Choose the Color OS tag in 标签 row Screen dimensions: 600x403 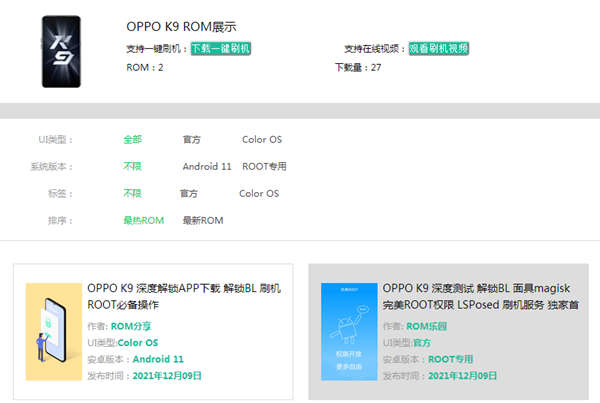pos(259,193)
